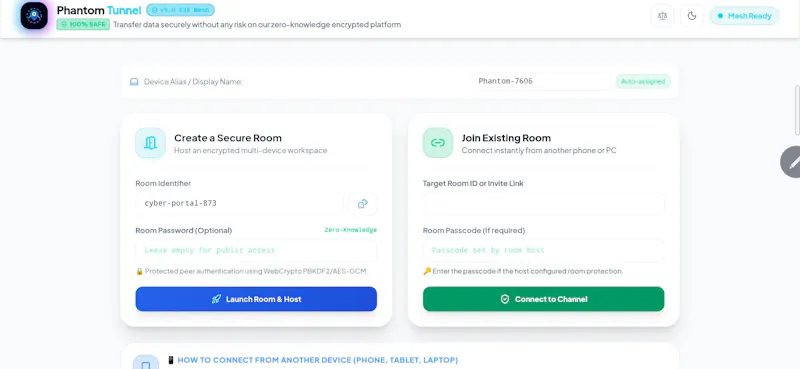
Task: Click the Phantom Tunnel app logo
Action: click(x=34, y=15)
